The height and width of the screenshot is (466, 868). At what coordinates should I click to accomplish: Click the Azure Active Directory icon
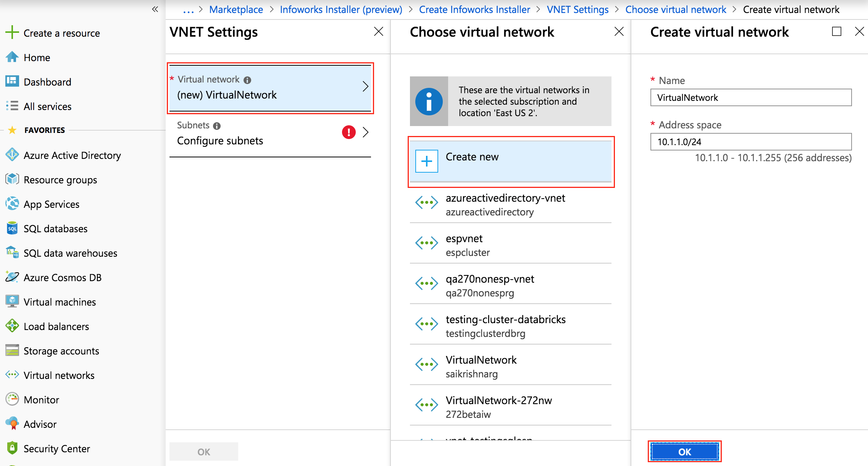point(12,155)
